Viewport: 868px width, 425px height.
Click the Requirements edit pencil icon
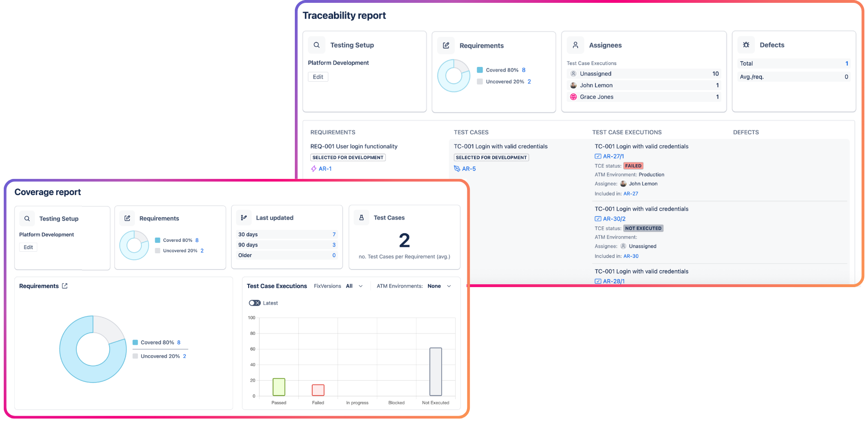446,45
